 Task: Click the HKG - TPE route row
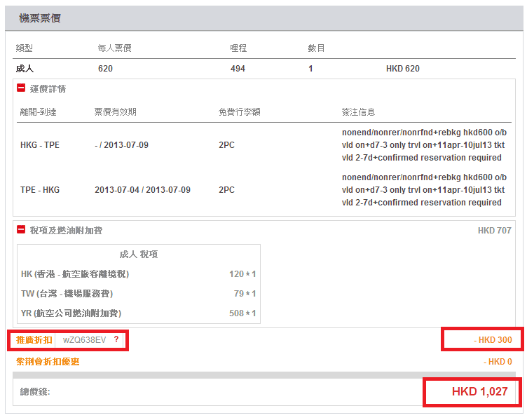pyautogui.click(x=40, y=145)
